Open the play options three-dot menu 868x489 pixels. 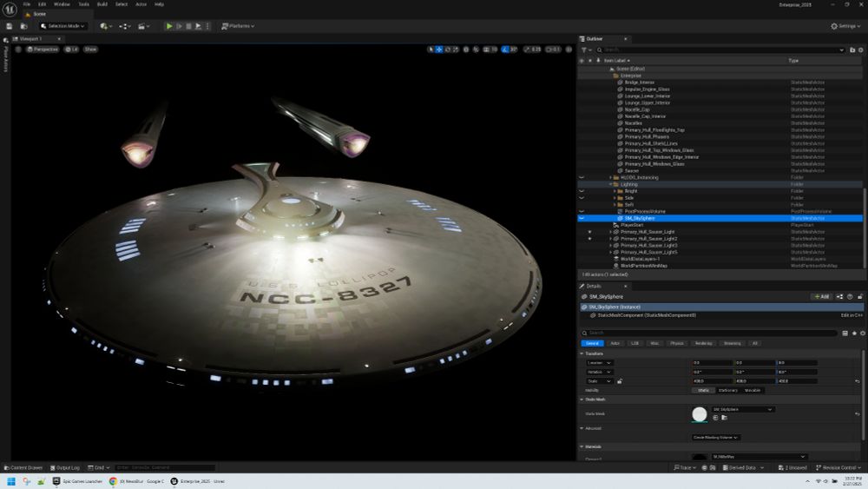(207, 26)
